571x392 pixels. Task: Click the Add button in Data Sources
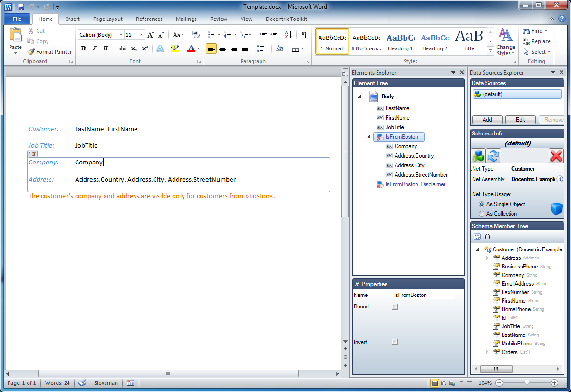click(x=487, y=120)
